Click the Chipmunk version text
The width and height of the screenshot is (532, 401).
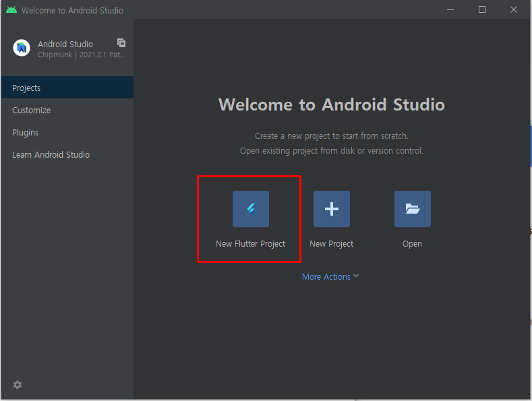pos(81,55)
